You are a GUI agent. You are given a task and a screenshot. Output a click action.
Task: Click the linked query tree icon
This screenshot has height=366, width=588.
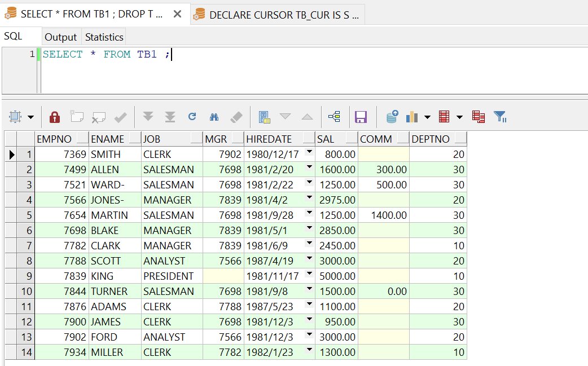pyautogui.click(x=334, y=117)
